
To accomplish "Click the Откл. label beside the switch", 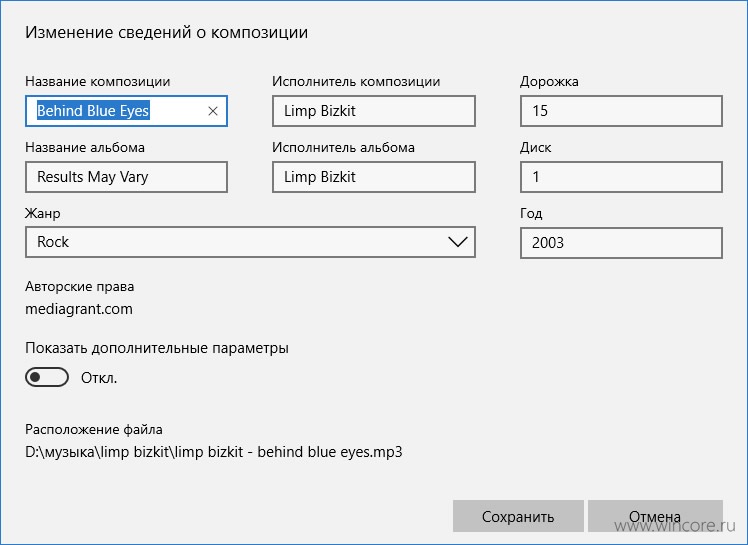I will tap(99, 378).
